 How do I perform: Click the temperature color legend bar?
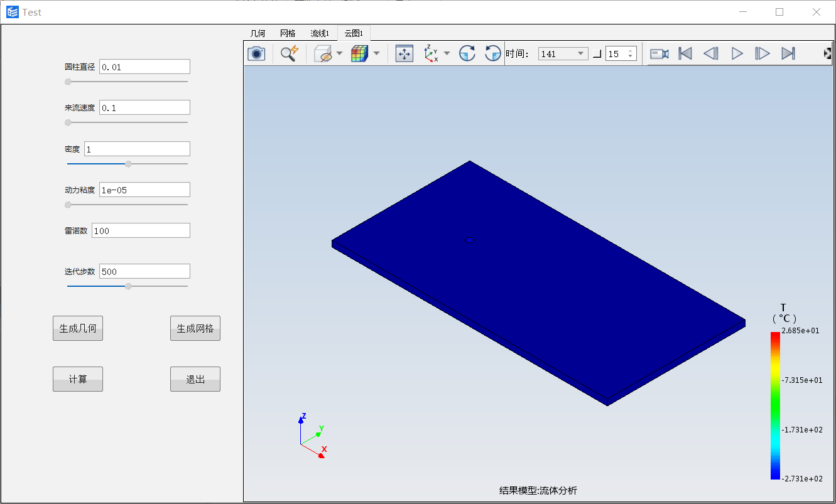pos(775,405)
